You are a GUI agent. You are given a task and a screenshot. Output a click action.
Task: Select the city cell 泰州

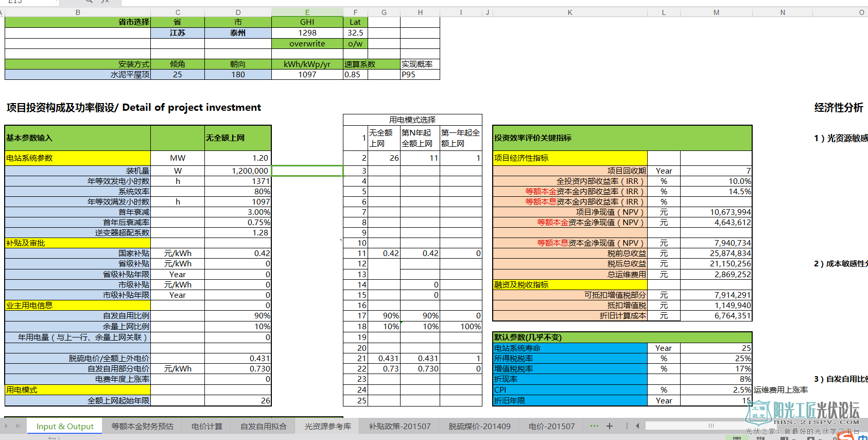tap(238, 33)
